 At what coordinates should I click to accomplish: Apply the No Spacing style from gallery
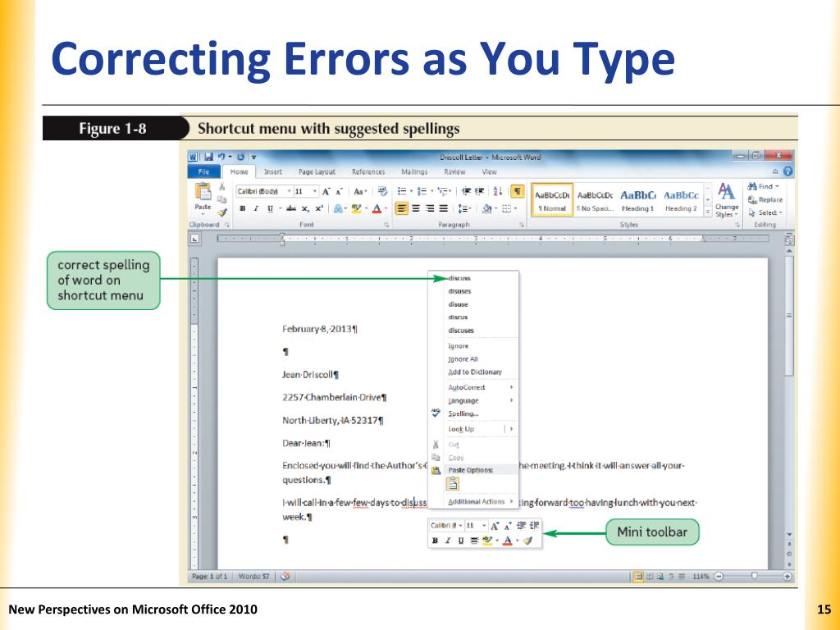[596, 200]
